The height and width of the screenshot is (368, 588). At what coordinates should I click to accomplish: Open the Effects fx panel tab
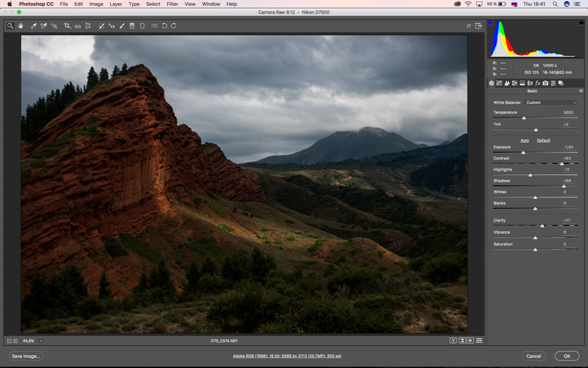(x=537, y=83)
